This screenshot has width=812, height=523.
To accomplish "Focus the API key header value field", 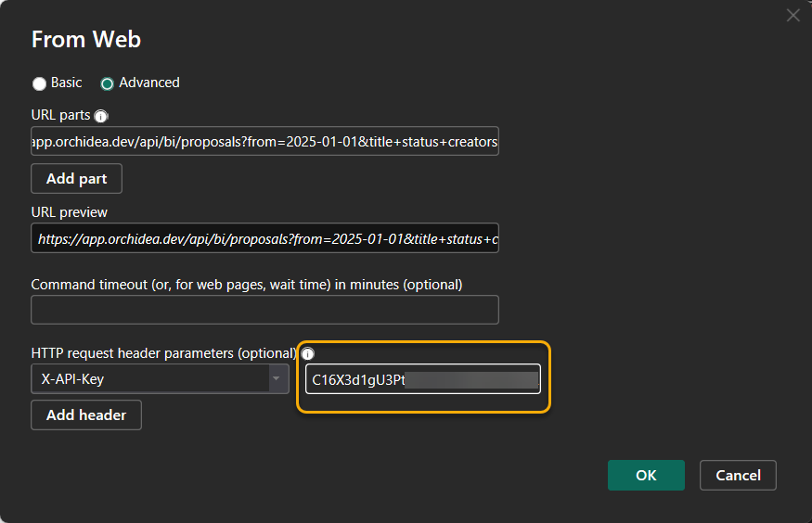I will tap(423, 379).
